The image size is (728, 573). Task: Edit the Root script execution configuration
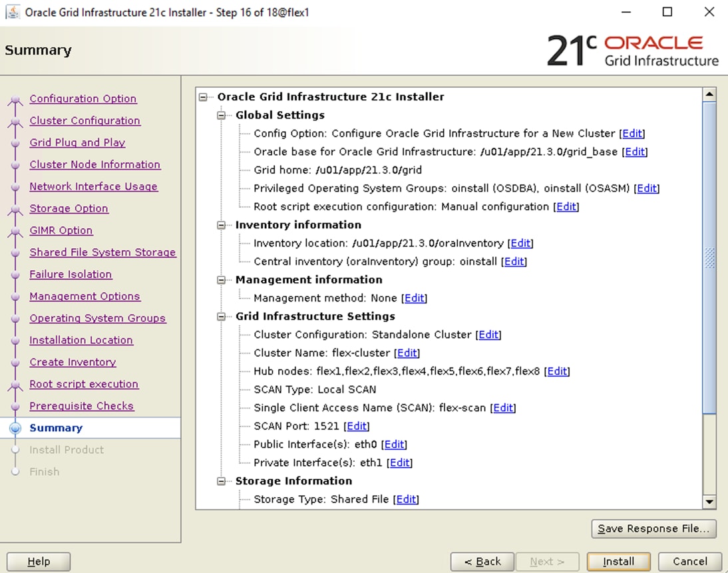coord(566,206)
